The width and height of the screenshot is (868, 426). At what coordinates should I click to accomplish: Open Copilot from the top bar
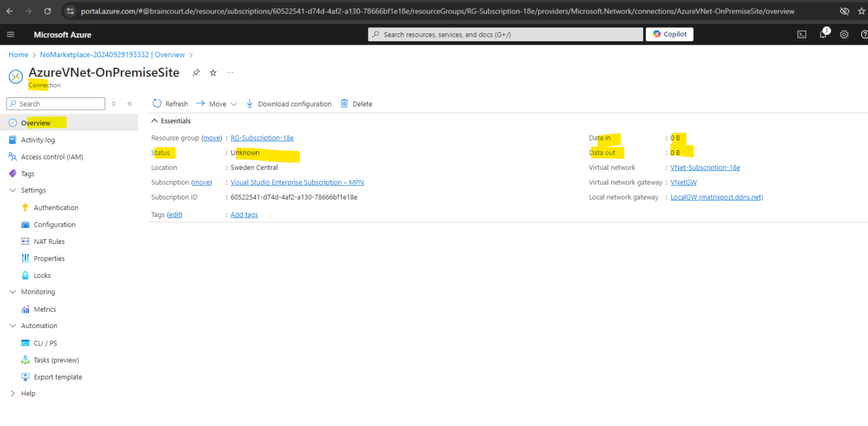tap(670, 34)
